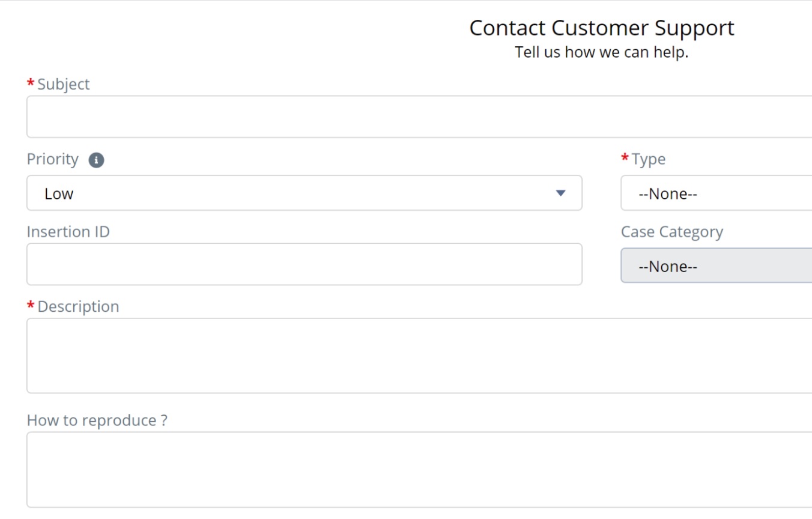Click the Subject field label
The height and width of the screenshot is (519, 812).
pos(63,84)
